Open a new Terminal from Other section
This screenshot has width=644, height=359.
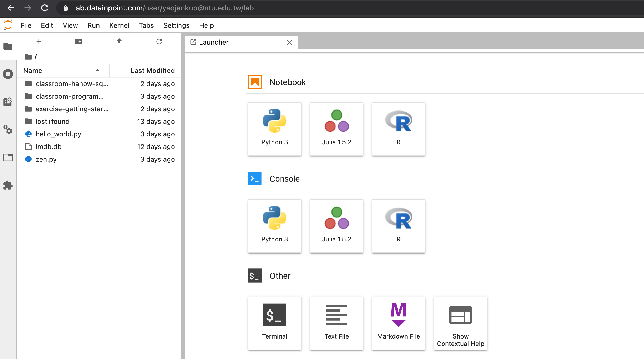click(274, 323)
